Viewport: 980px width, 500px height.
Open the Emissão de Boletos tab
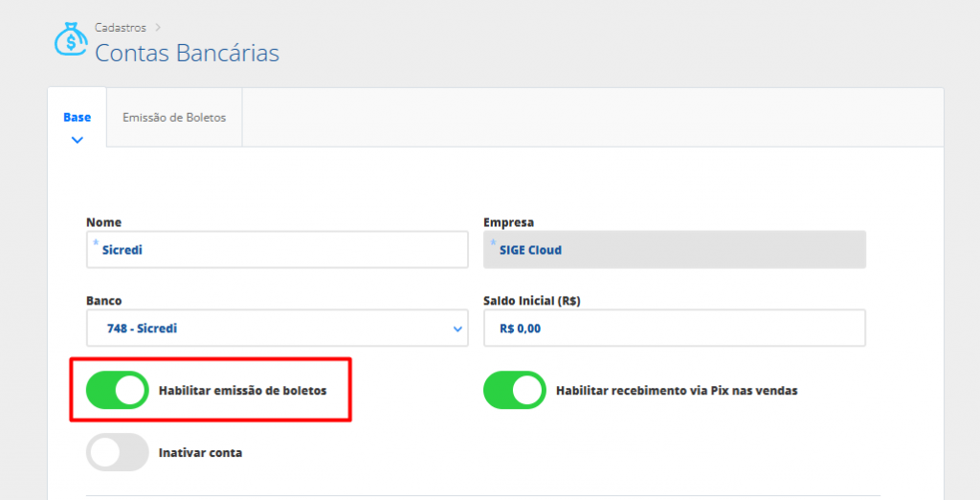click(174, 117)
